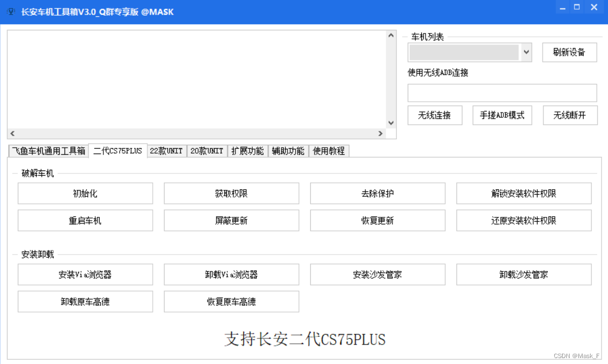Switch to the 飞鱼车机通用工具箱 tab

[x=49, y=151]
